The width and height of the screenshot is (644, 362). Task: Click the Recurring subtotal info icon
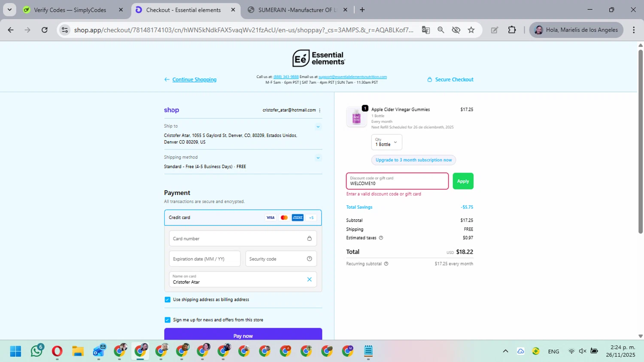(x=386, y=264)
